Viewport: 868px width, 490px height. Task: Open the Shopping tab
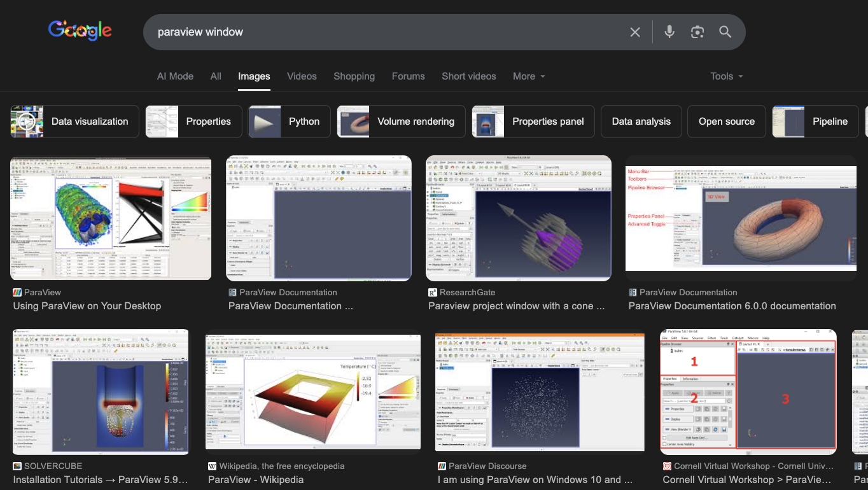[x=354, y=76]
